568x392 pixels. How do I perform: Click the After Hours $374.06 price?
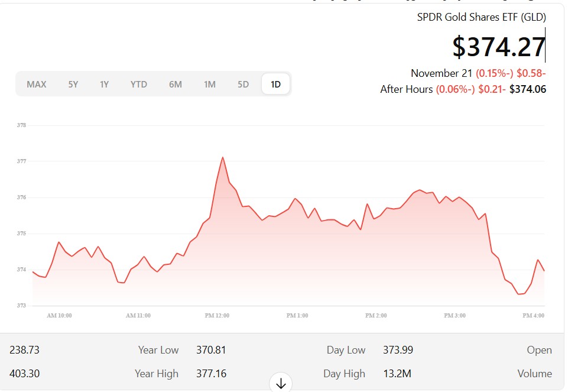(528, 89)
